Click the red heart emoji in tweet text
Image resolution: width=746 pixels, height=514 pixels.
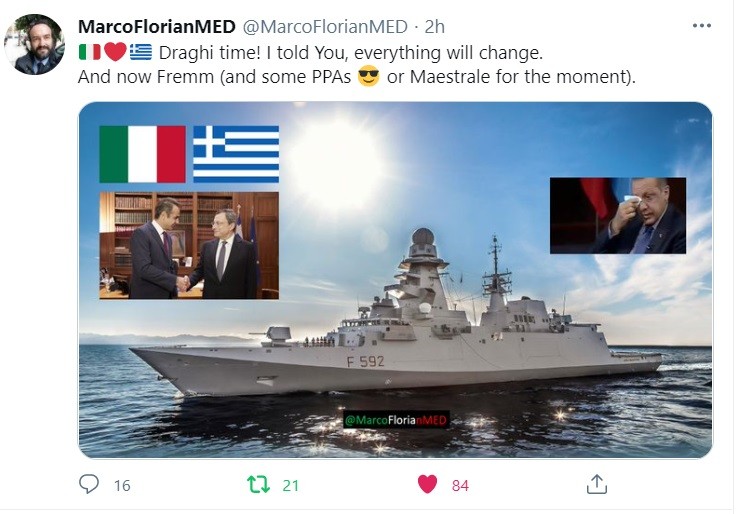115,52
